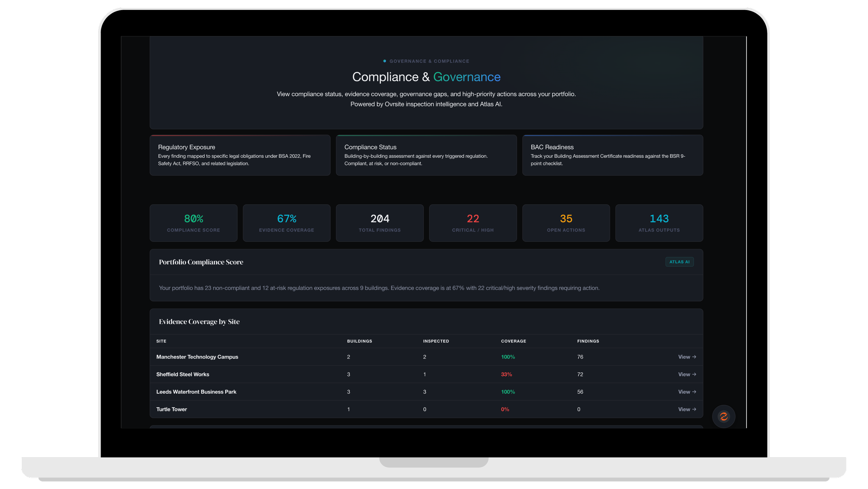
Task: Open the 204 Total Findings card
Action: click(379, 223)
